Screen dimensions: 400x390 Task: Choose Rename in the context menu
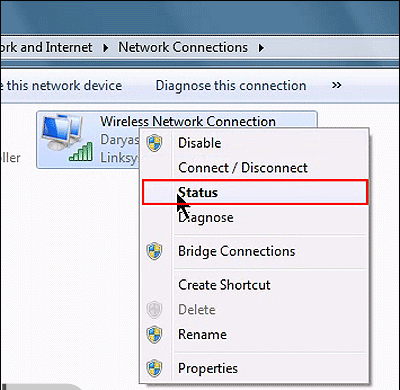tap(255, 334)
